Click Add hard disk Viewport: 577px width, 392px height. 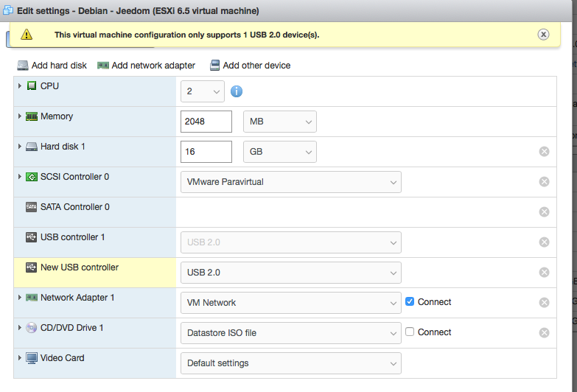pyautogui.click(x=52, y=66)
